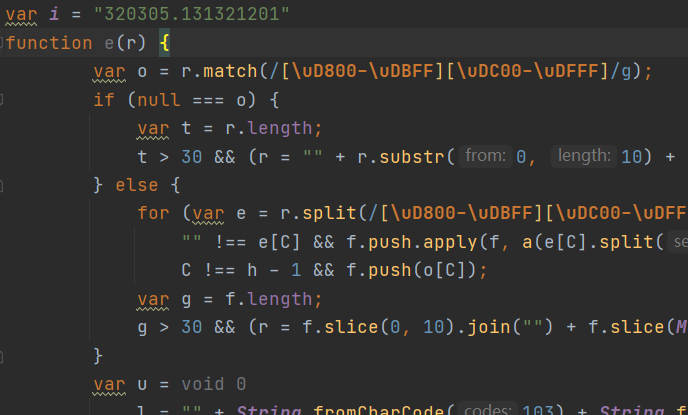Click the join method call
The height and width of the screenshot is (415, 688).
click(x=489, y=327)
